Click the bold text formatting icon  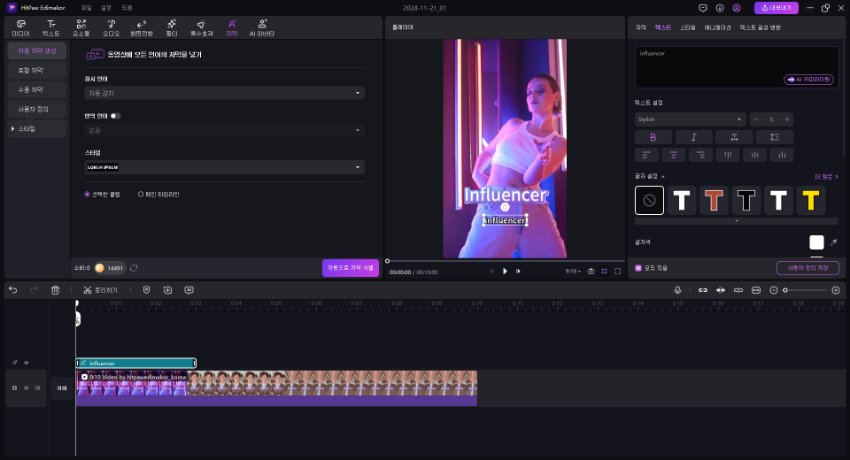pyautogui.click(x=653, y=136)
